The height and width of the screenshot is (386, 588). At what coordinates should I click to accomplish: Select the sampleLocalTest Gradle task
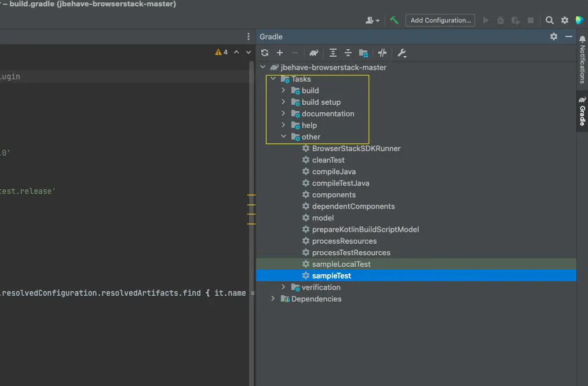pos(341,264)
